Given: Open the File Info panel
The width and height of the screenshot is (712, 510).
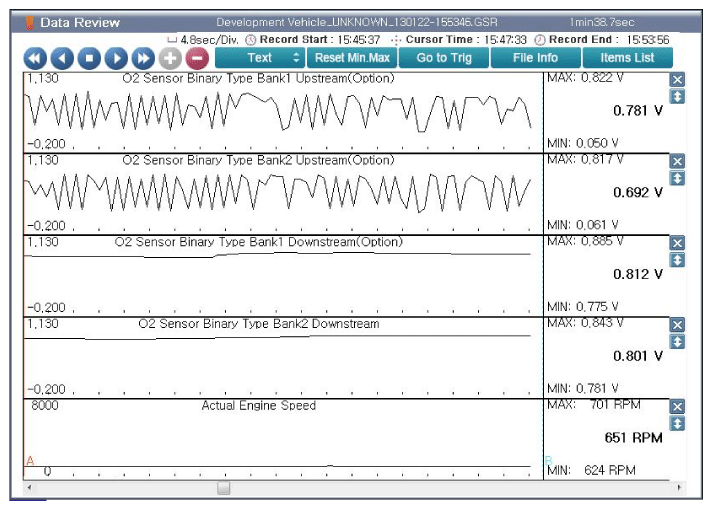Looking at the screenshot, I should tap(535, 58).
